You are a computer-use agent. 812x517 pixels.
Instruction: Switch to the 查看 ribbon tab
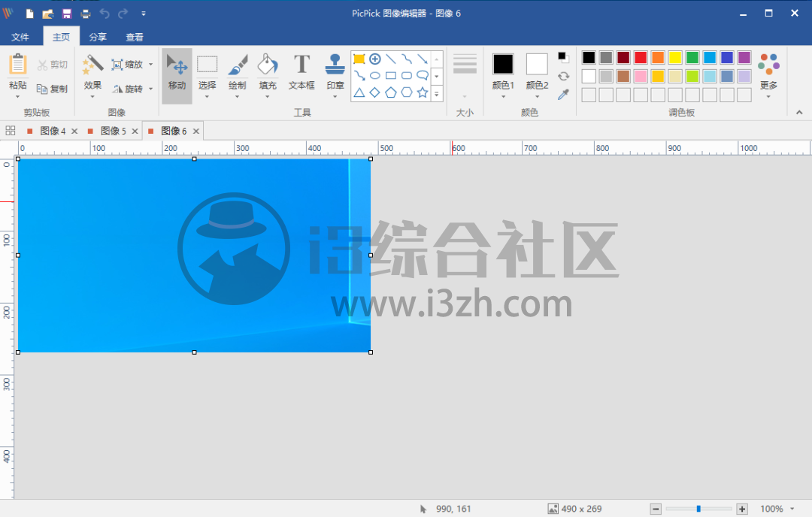135,37
